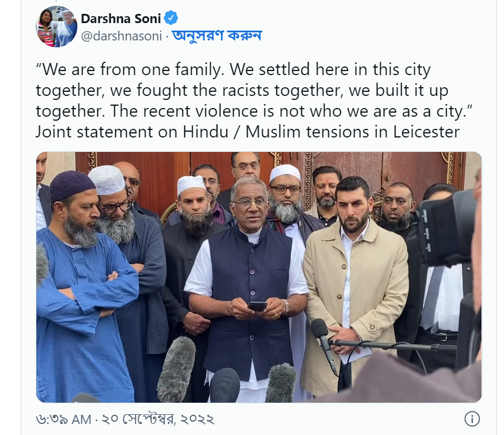Open the embedded press conference photo
This screenshot has height=435, width=504.
point(259,277)
